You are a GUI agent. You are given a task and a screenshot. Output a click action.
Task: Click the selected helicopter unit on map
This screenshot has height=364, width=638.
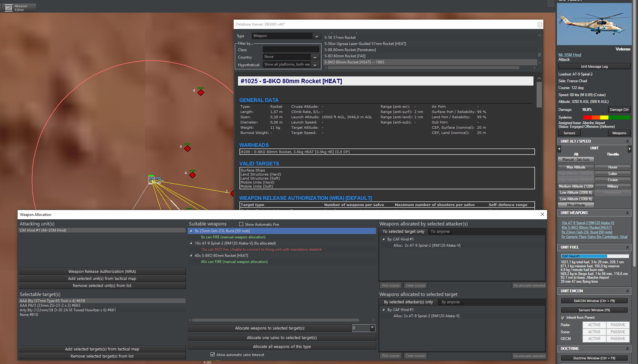(x=151, y=180)
